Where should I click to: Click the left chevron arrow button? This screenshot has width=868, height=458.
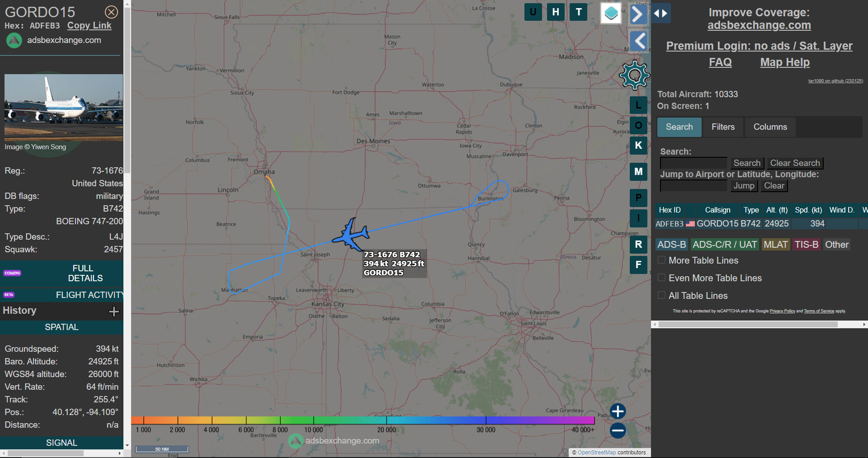pos(639,41)
